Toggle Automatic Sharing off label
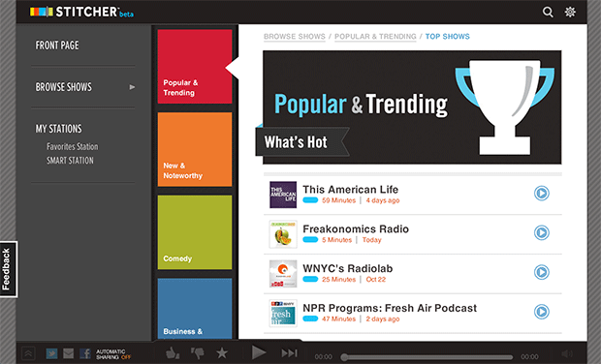601x364 pixels. point(113,354)
